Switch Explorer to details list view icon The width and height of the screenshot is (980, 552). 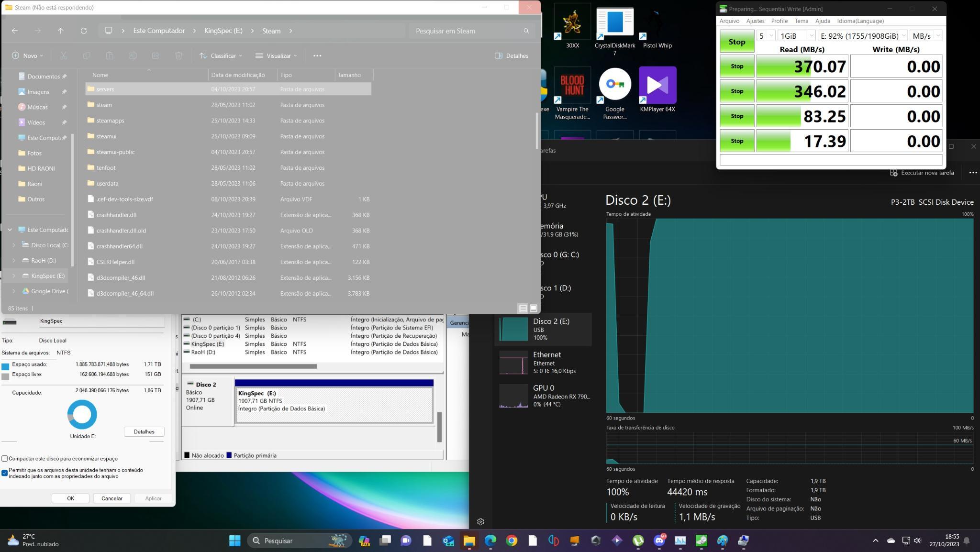click(523, 308)
